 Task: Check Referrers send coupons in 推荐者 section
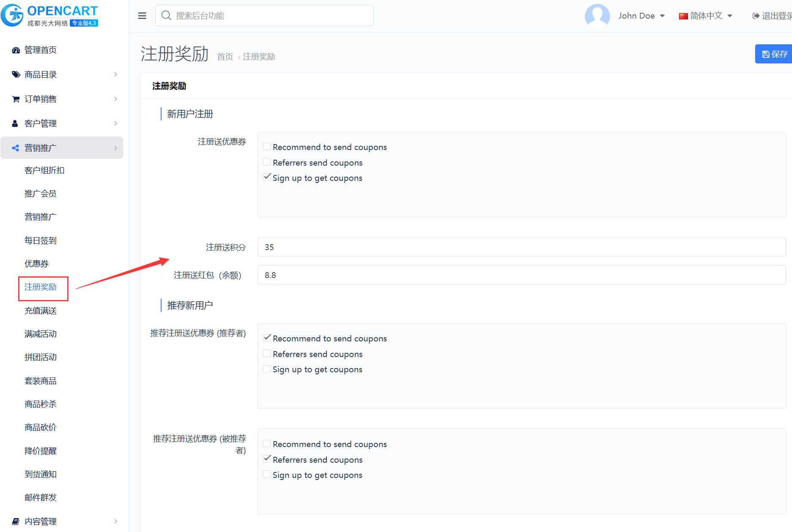coord(267,354)
